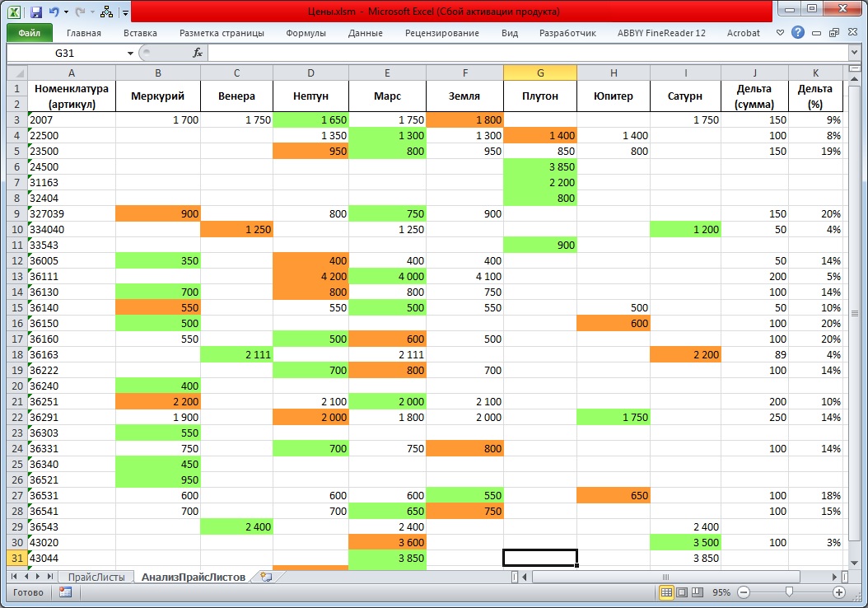Click article cell 327039
Viewport: 868px width, 608px height.
coord(72,213)
